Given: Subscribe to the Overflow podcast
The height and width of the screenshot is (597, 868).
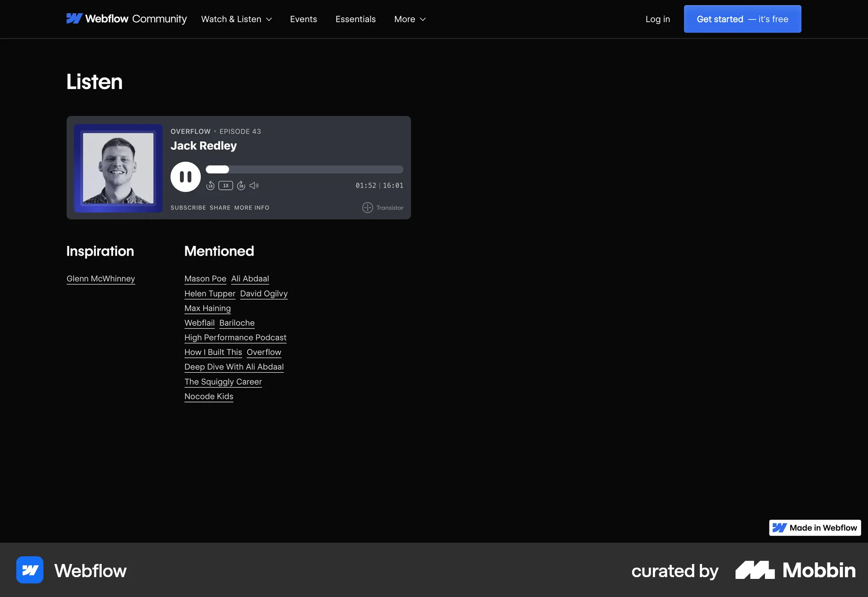Looking at the screenshot, I should point(188,208).
